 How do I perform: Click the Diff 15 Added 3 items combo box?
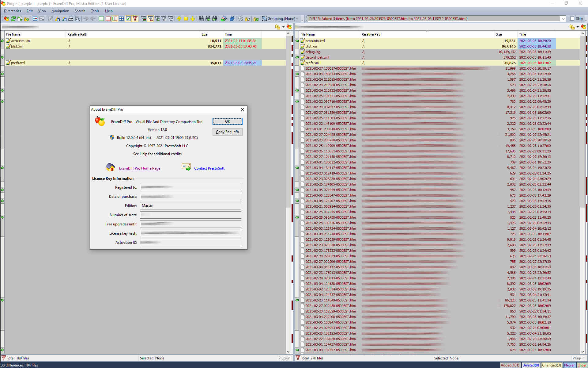(436, 19)
